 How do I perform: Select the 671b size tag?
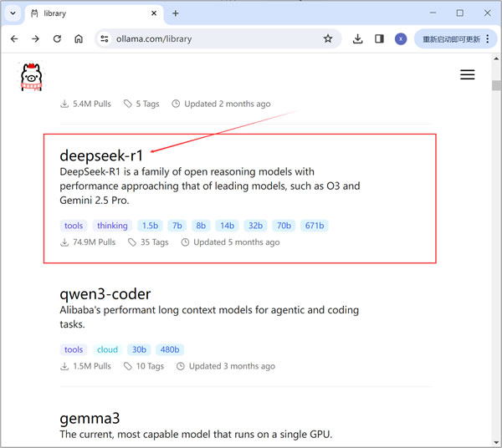(315, 226)
